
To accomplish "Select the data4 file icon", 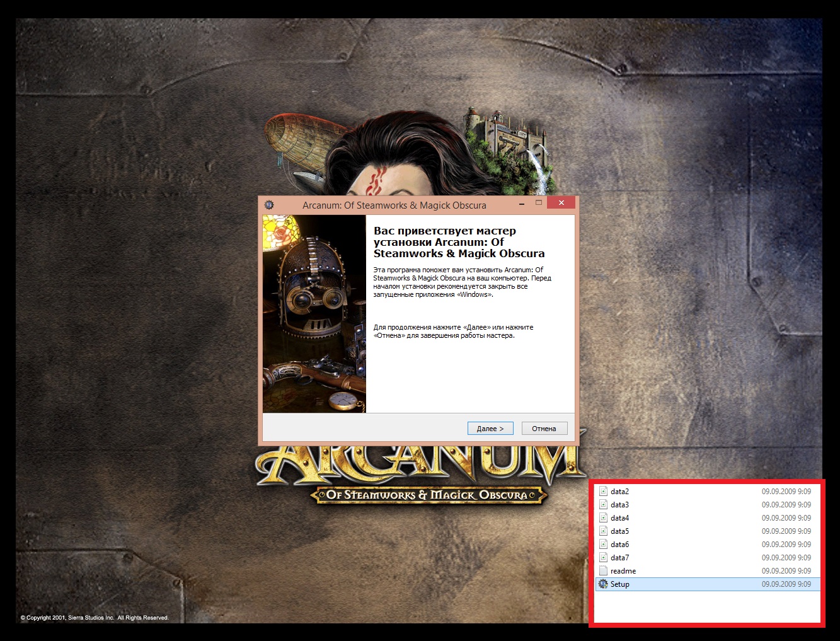I will (x=603, y=518).
